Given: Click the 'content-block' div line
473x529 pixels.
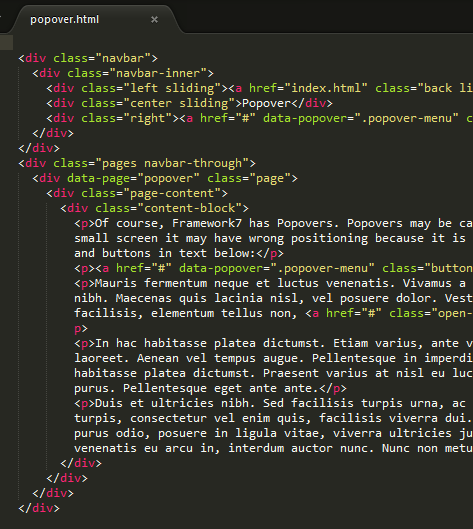Looking at the screenshot, I should 155,208.
